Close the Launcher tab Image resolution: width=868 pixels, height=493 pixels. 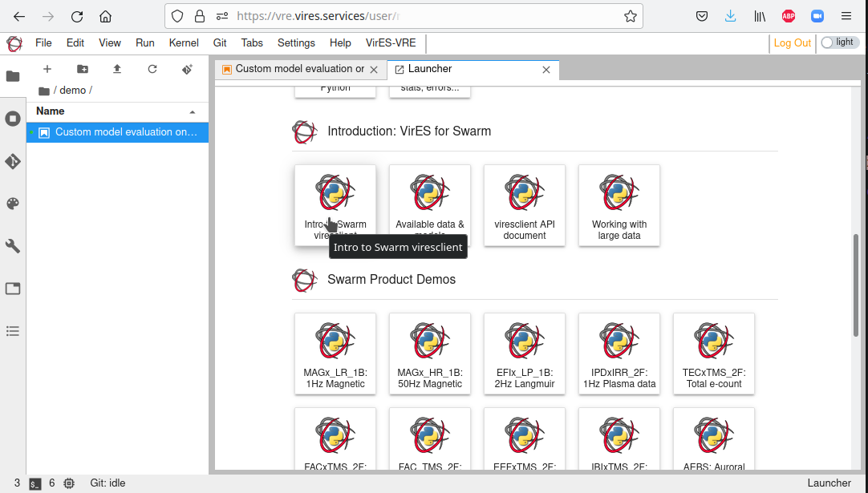coord(546,70)
